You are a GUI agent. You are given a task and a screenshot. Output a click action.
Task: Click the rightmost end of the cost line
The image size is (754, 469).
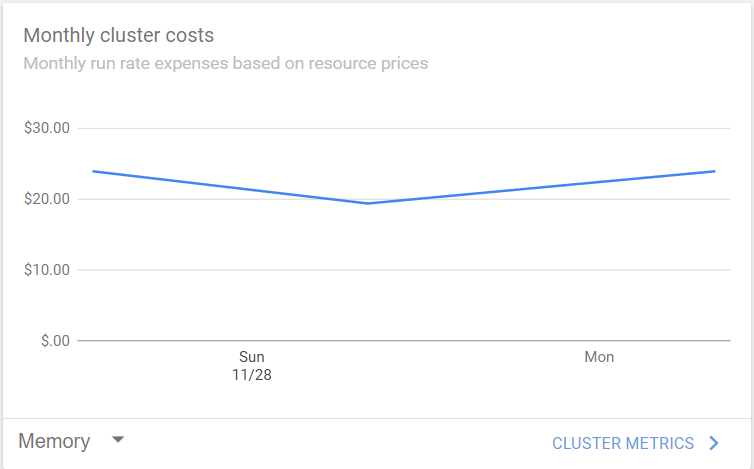pyautogui.click(x=714, y=171)
